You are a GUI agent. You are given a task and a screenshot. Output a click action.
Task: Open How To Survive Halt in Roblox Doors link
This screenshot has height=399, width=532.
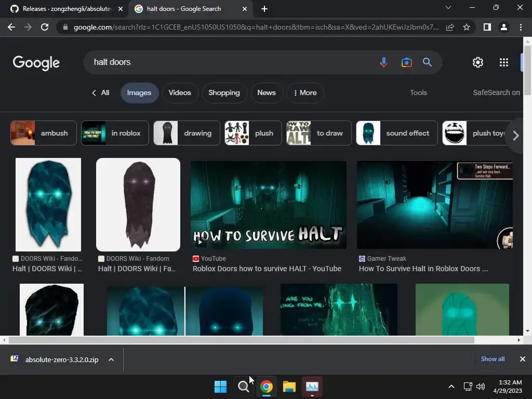click(x=423, y=269)
